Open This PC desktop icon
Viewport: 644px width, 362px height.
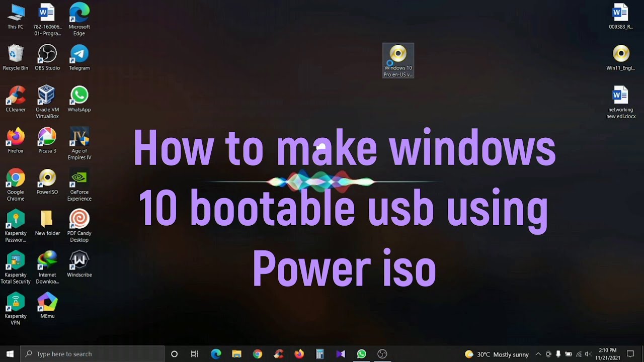pos(16,17)
